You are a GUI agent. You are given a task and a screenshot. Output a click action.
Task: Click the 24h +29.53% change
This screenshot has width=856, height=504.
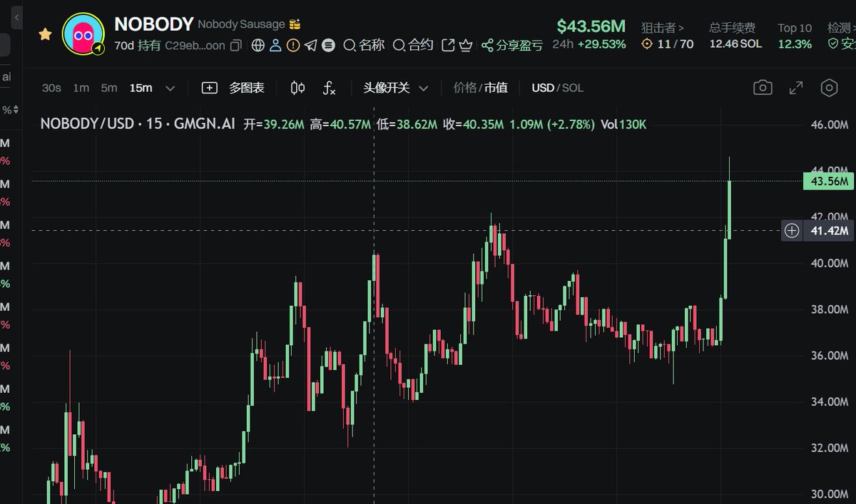click(x=589, y=44)
